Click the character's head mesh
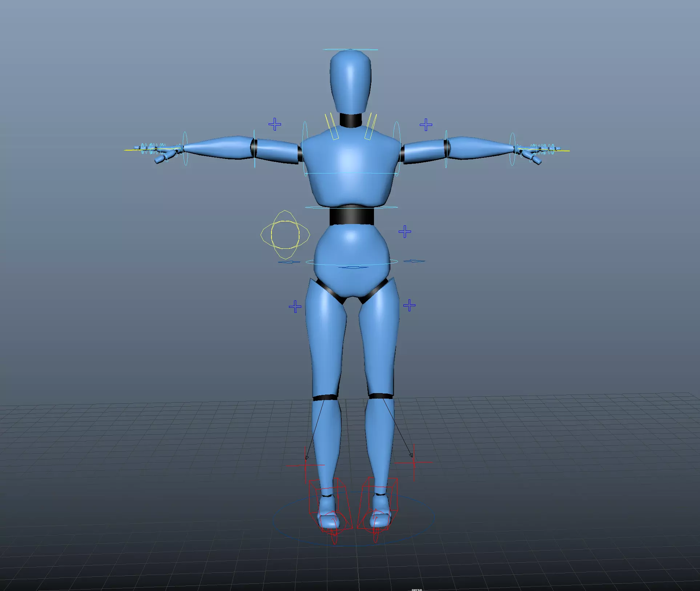The width and height of the screenshot is (700, 591). click(350, 82)
